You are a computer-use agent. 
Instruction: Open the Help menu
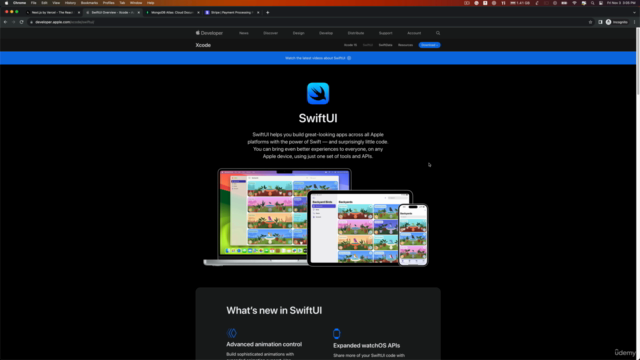click(x=151, y=3)
